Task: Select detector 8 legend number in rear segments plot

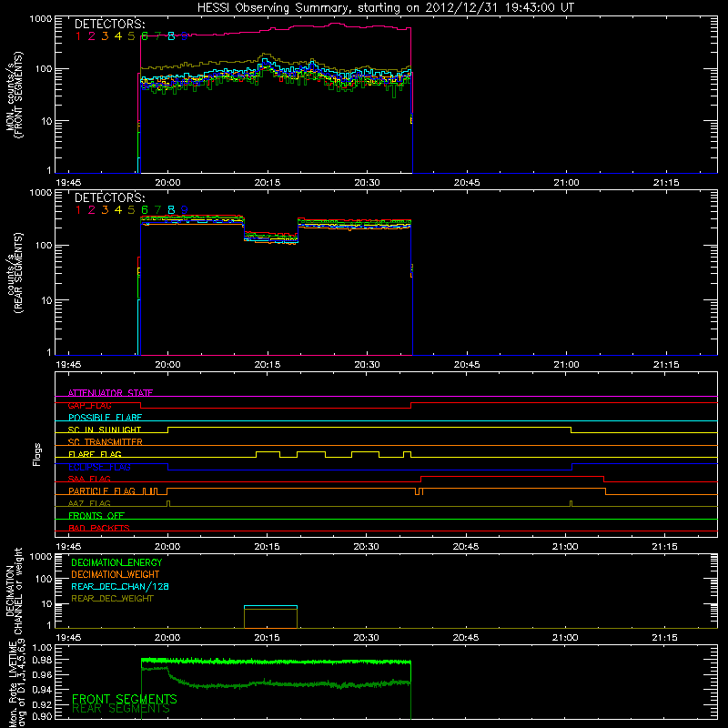Action: [171, 210]
